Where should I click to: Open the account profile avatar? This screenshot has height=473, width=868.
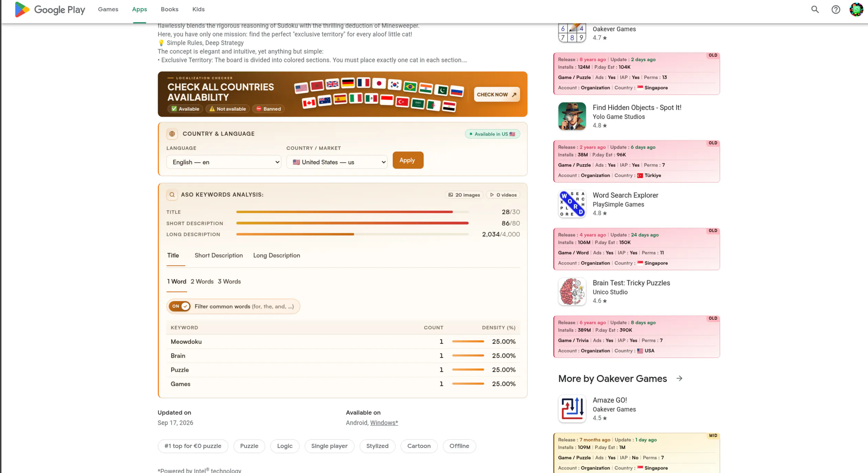(x=856, y=10)
